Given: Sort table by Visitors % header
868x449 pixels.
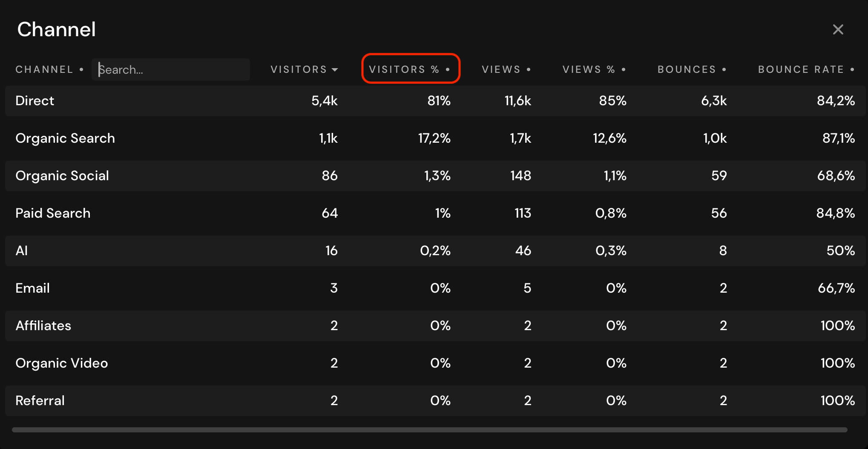Looking at the screenshot, I should tap(404, 69).
